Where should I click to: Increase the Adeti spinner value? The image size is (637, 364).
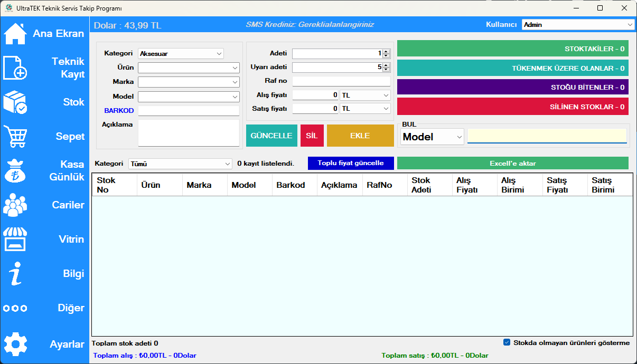(x=386, y=52)
